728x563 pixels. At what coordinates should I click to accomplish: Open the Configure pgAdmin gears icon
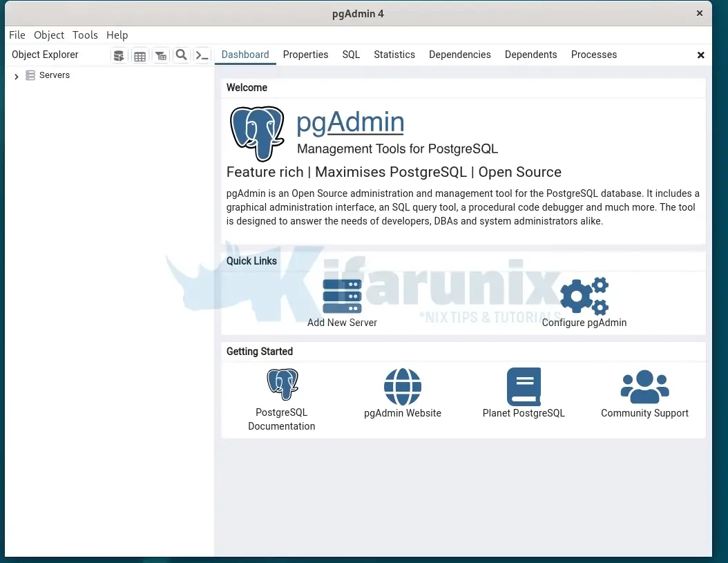click(x=584, y=296)
